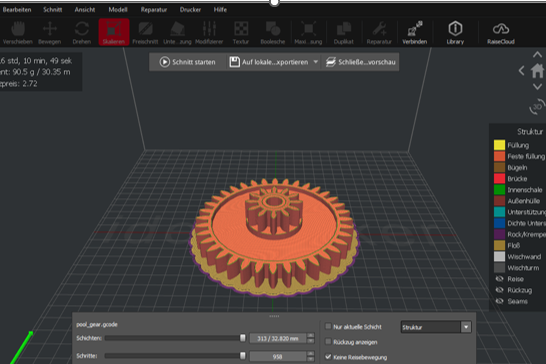Enable Nur aktuelle Schicht checkbox

[328, 326]
